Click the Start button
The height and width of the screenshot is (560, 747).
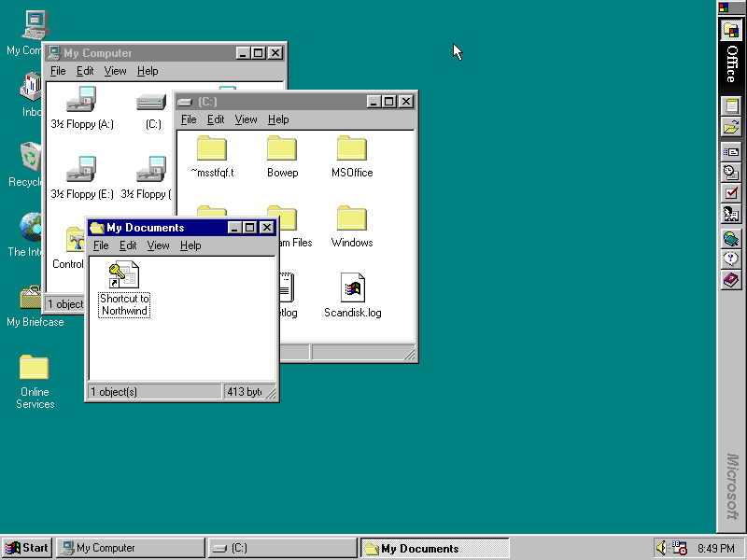click(x=27, y=548)
